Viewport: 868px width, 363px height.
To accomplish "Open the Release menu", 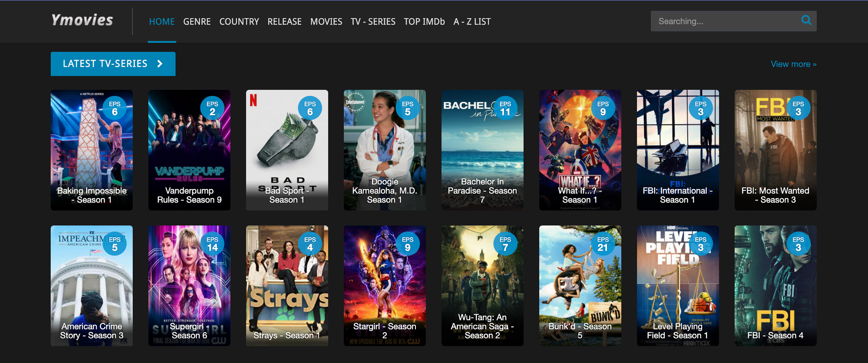I will pos(284,22).
